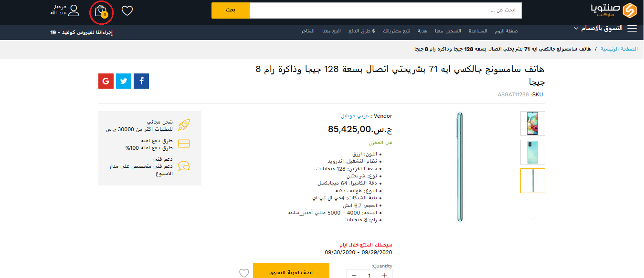This screenshot has height=278, width=644.
Task: Open المتاجر stores menu item
Action: coord(308,31)
